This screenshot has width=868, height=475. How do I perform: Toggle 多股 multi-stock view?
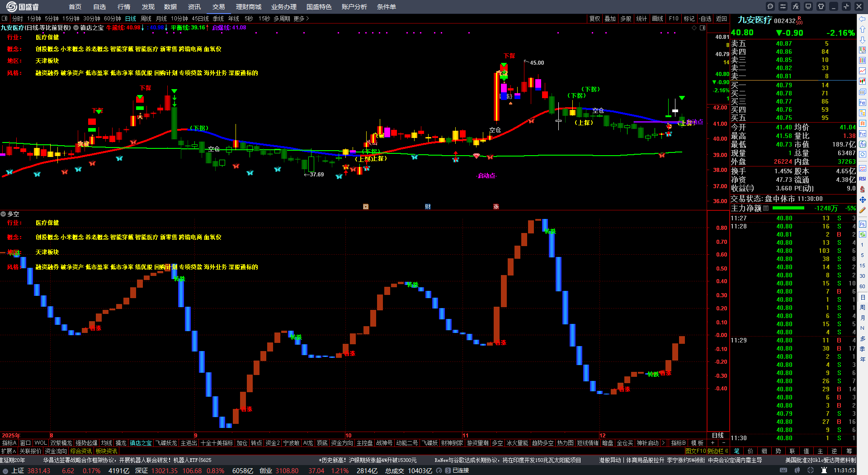point(626,19)
